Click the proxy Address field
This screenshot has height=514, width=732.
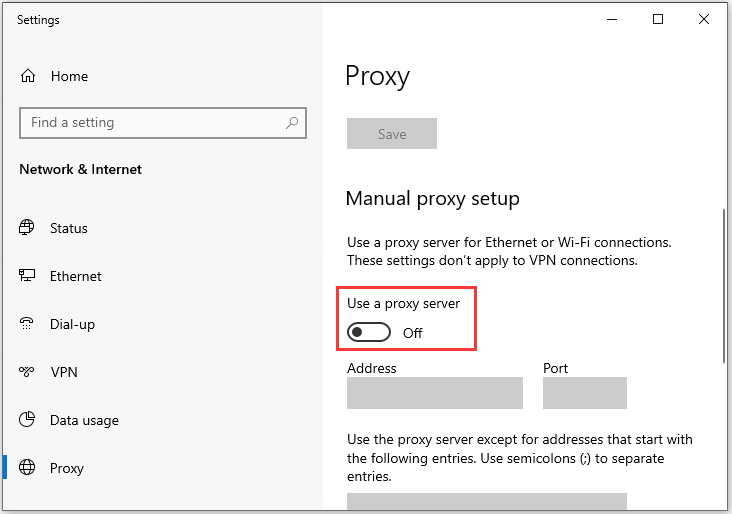[435, 393]
